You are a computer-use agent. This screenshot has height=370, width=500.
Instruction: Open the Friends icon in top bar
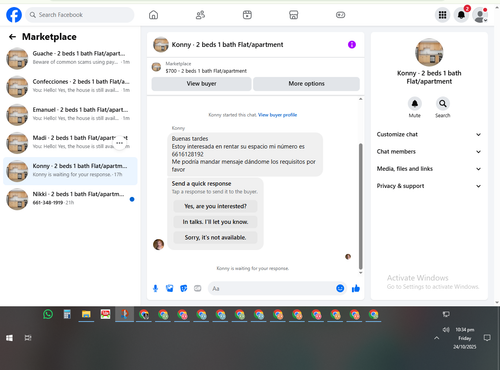tap(200, 15)
